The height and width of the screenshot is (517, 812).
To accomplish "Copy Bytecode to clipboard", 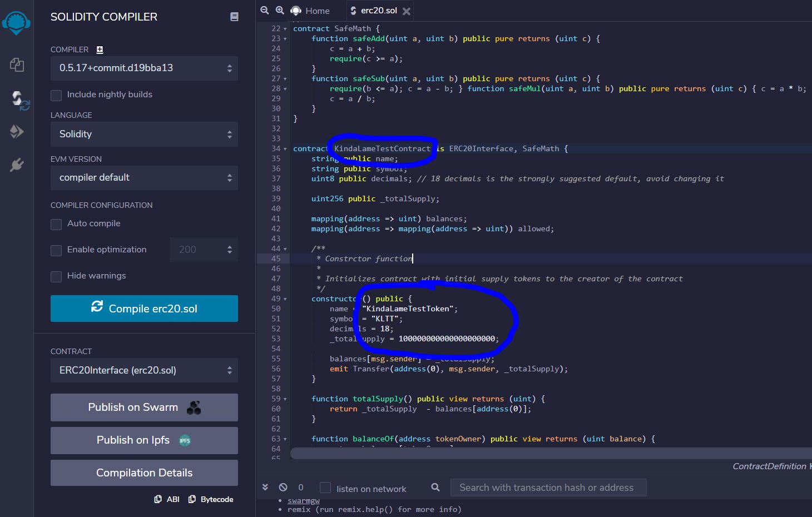I will [x=211, y=499].
